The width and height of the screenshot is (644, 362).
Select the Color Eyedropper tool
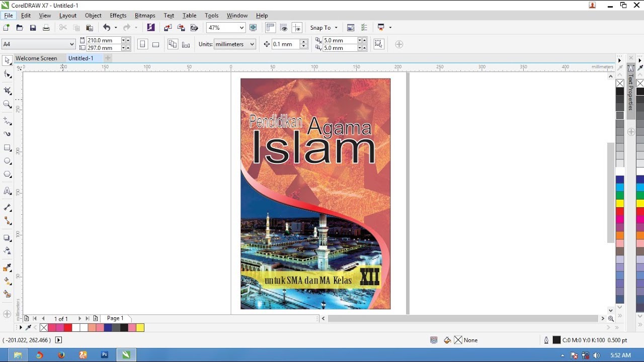coord(8,267)
